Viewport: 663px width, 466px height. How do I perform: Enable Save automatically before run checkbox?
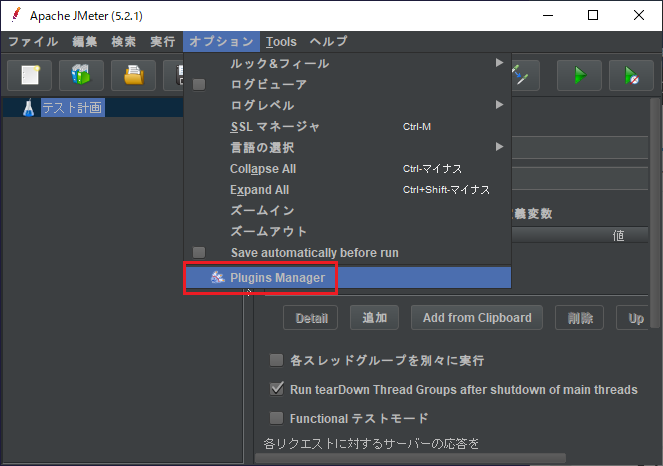tap(199, 253)
